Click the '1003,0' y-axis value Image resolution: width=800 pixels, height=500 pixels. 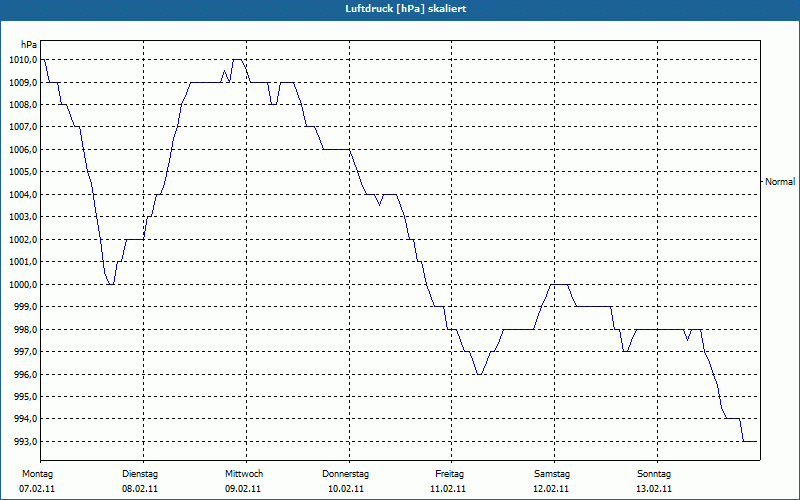click(x=23, y=216)
